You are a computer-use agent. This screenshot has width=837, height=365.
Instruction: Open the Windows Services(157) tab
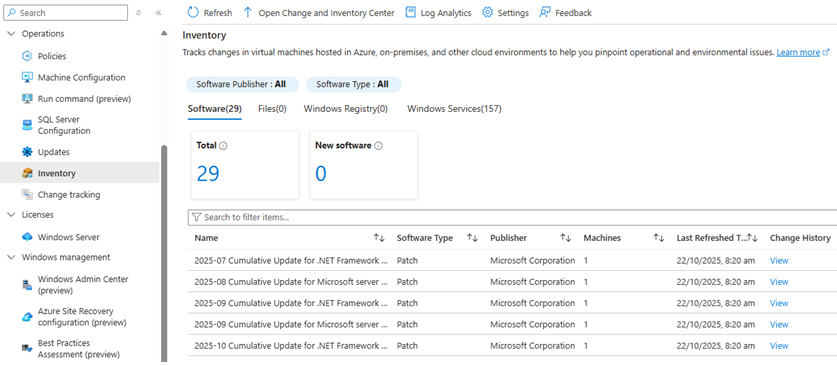[454, 109]
